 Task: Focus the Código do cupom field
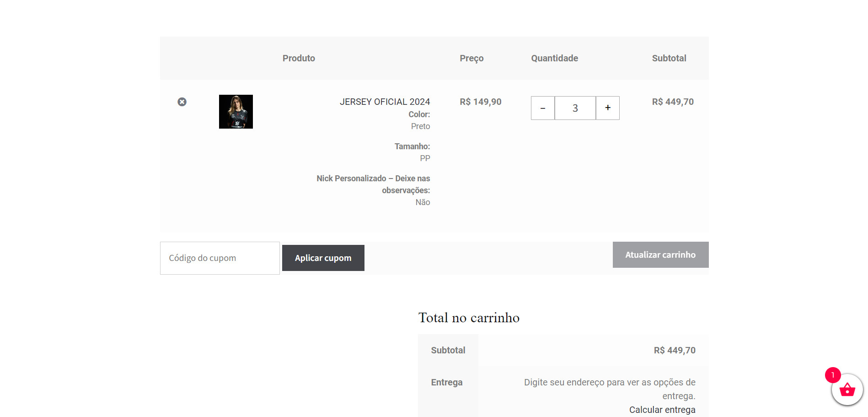tap(220, 258)
